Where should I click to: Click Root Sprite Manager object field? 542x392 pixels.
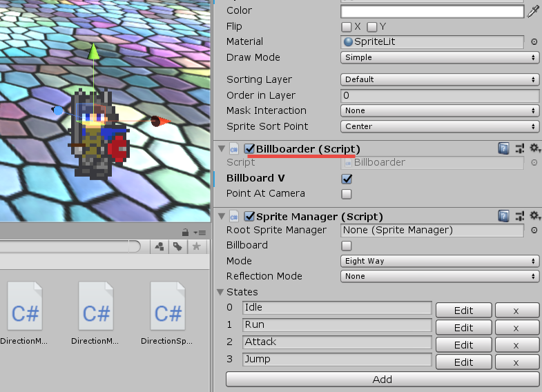pyautogui.click(x=432, y=230)
